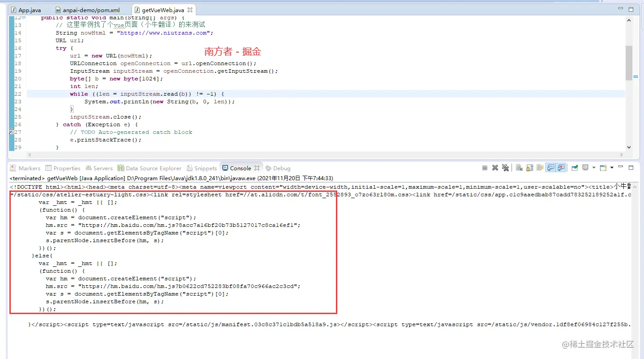644x359 pixels.
Task: Remove the terminated launch from Console
Action: point(495,168)
